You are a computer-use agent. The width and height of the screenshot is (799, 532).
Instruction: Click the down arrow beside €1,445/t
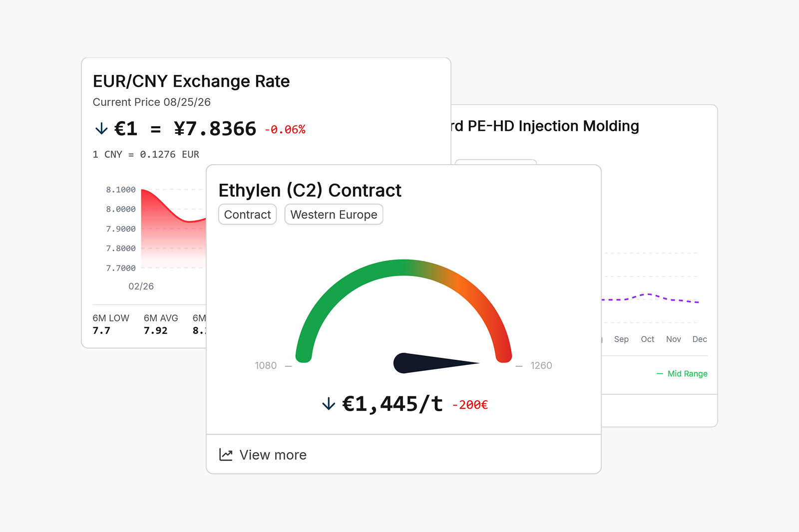pyautogui.click(x=329, y=404)
